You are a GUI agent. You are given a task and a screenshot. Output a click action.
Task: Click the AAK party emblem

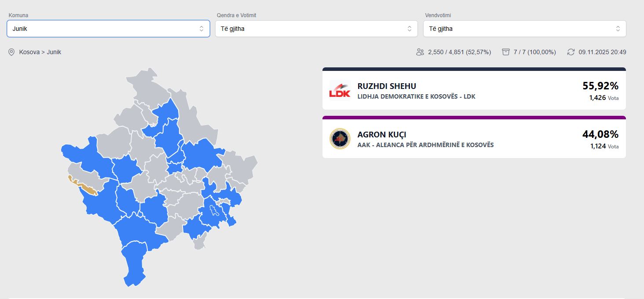tap(340, 139)
